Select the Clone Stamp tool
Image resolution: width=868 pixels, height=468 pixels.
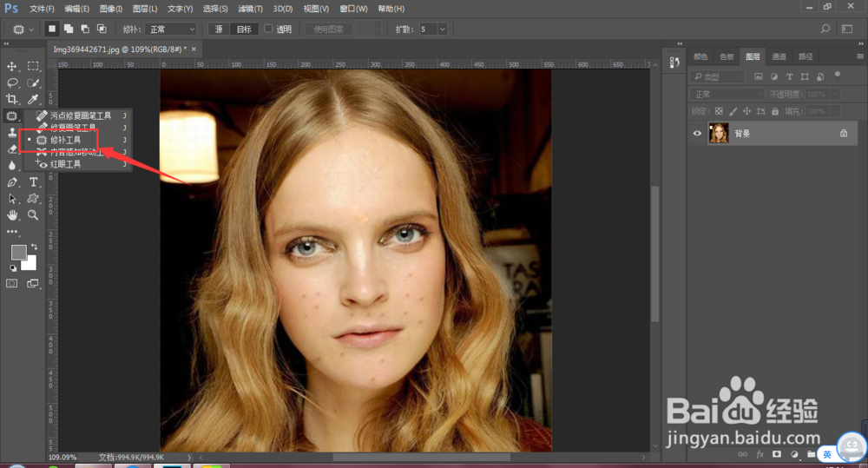11,132
